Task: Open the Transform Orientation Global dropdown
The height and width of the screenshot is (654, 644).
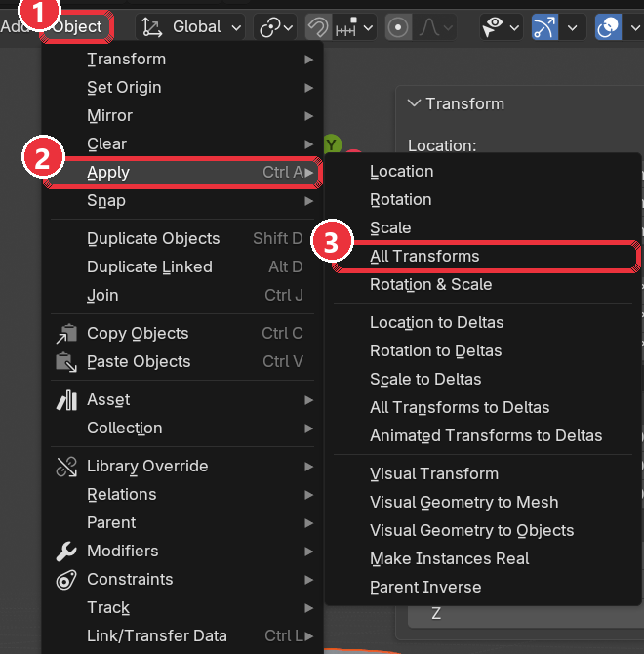Action: click(x=189, y=27)
